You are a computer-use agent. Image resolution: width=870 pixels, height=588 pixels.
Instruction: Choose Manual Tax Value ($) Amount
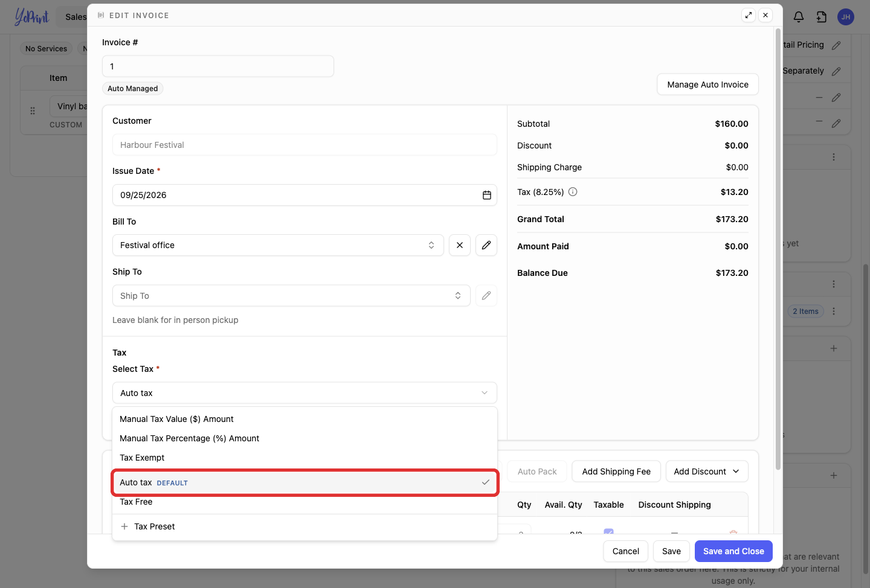tap(304, 419)
